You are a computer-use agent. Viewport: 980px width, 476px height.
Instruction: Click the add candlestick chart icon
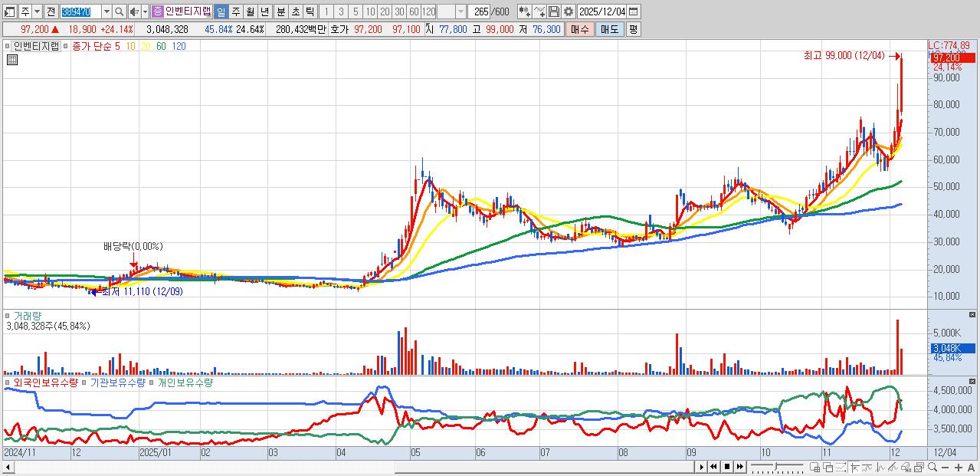tap(524, 11)
